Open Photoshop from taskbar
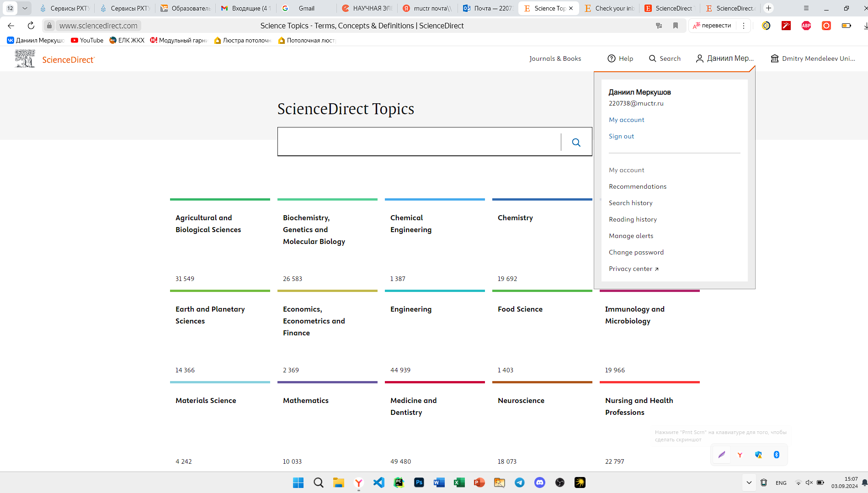 click(x=419, y=482)
